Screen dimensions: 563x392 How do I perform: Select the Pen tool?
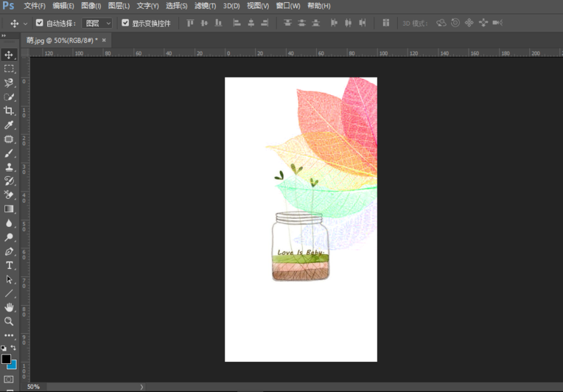pyautogui.click(x=9, y=251)
